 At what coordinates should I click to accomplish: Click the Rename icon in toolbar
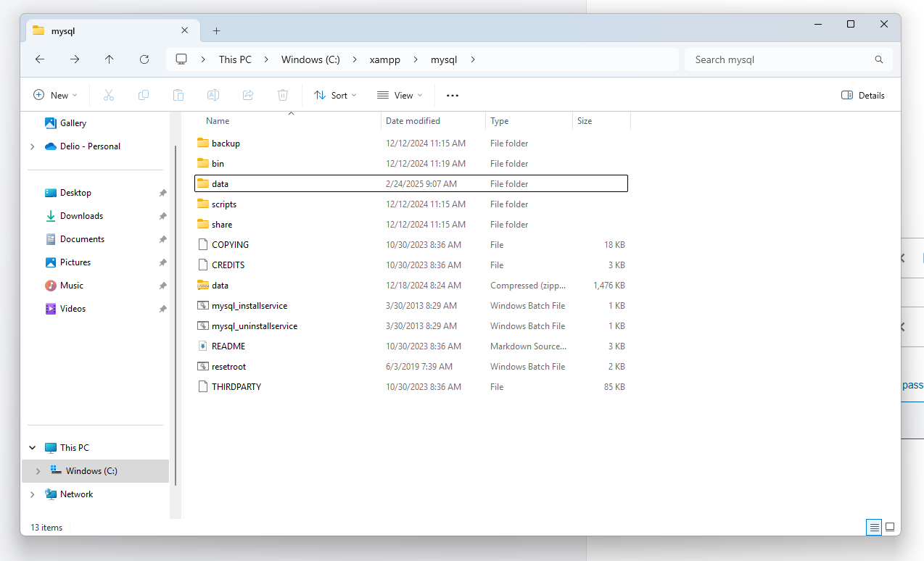click(213, 95)
